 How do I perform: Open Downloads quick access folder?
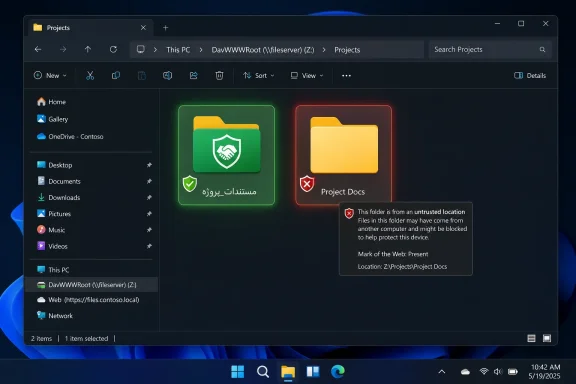pos(58,197)
